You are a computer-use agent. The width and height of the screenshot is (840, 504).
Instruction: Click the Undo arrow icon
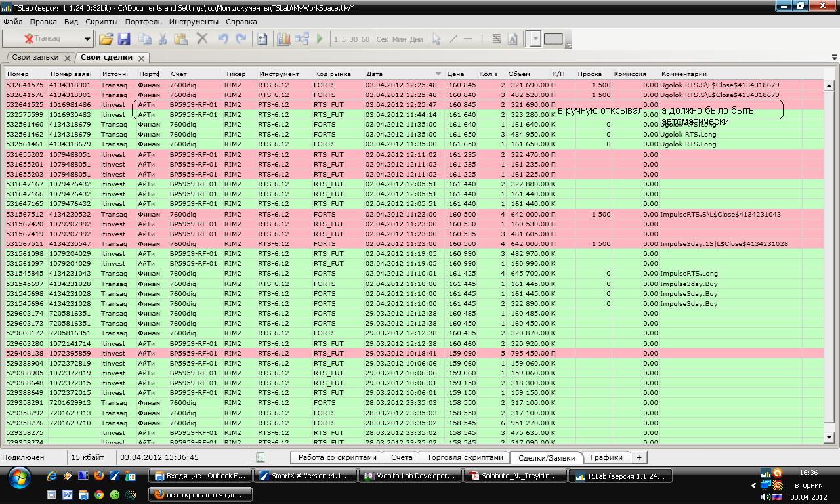(223, 39)
